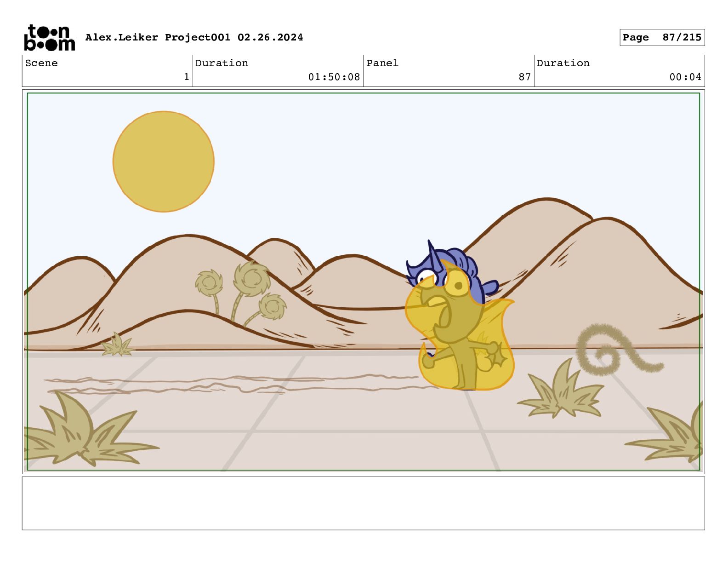Click the Duration label above "01:50:08"
728x563 pixels.
click(x=222, y=63)
